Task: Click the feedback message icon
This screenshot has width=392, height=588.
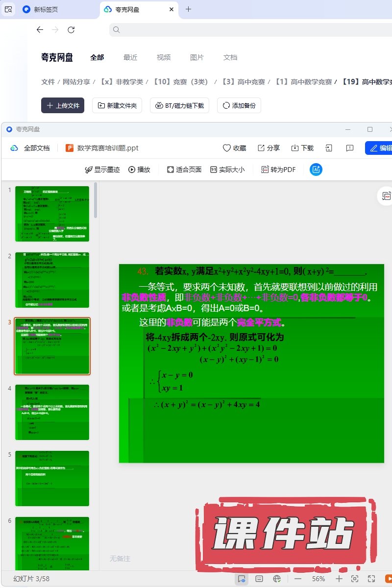Action: point(350,148)
